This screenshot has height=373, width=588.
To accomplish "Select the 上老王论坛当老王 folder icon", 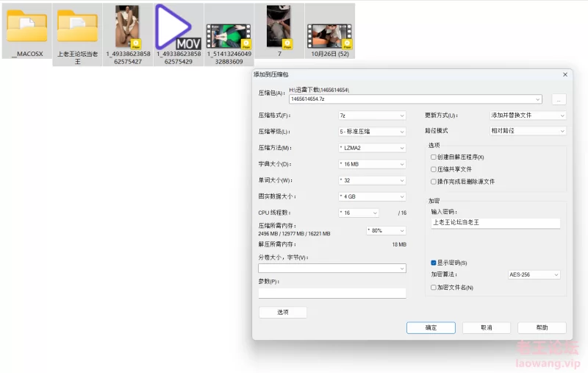I will [77, 27].
